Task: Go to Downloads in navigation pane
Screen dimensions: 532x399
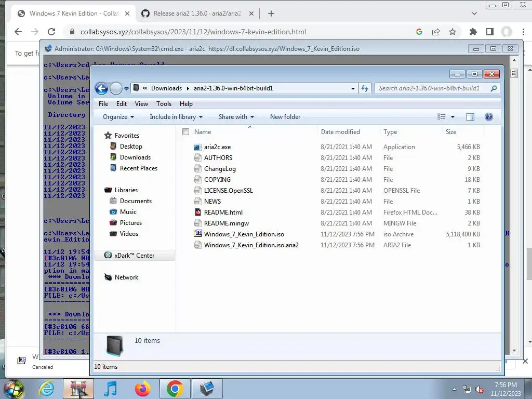Action: (x=135, y=157)
